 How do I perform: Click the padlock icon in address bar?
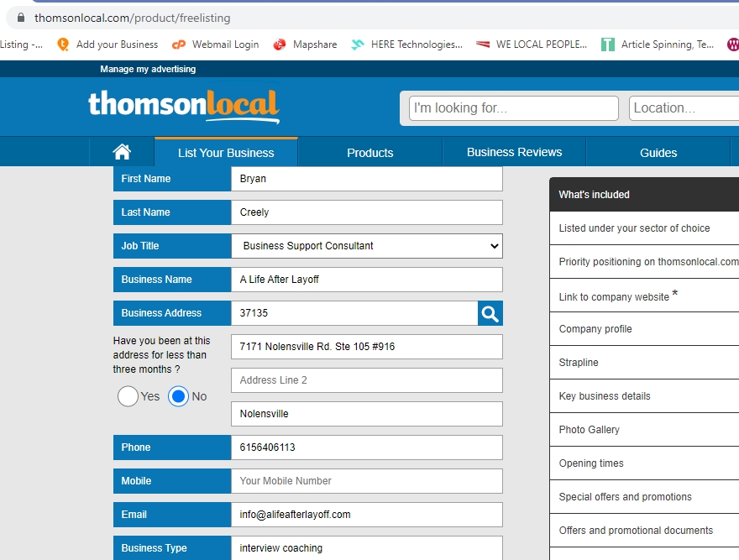tap(21, 18)
